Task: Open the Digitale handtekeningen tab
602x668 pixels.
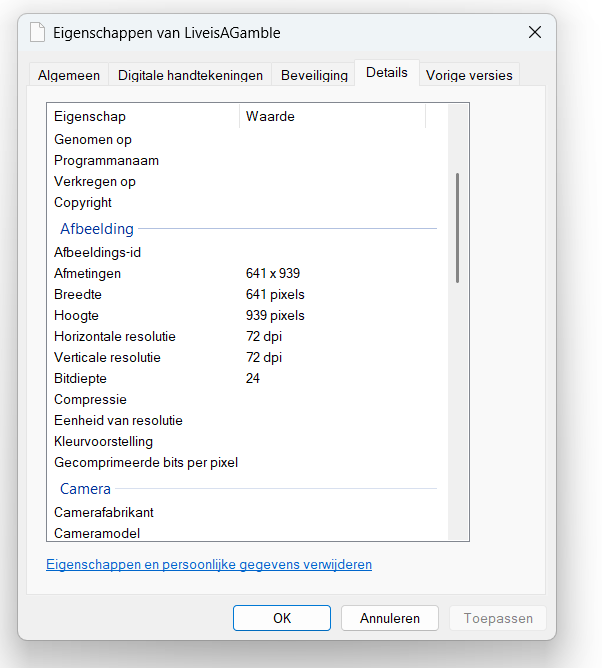Action: coord(190,75)
